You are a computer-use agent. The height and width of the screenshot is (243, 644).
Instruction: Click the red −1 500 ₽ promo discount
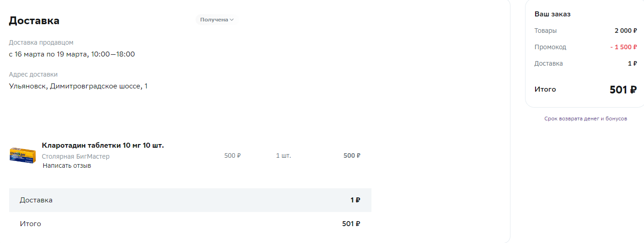[623, 47]
